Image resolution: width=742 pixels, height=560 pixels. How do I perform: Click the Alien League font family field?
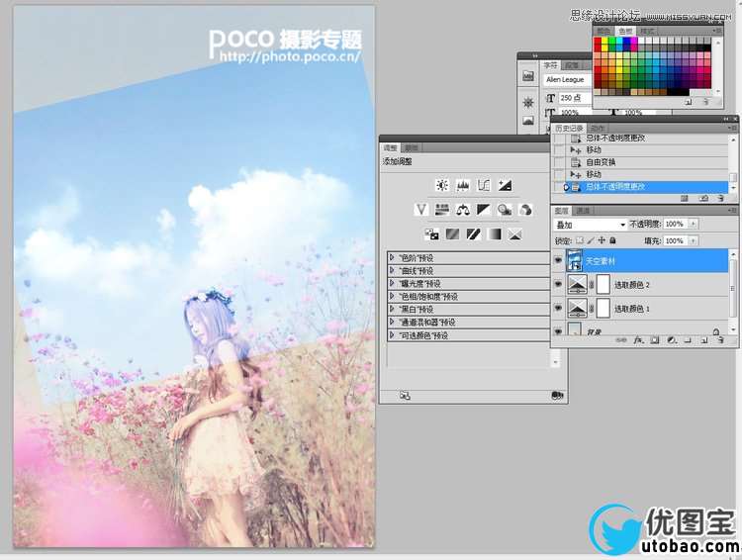point(567,79)
